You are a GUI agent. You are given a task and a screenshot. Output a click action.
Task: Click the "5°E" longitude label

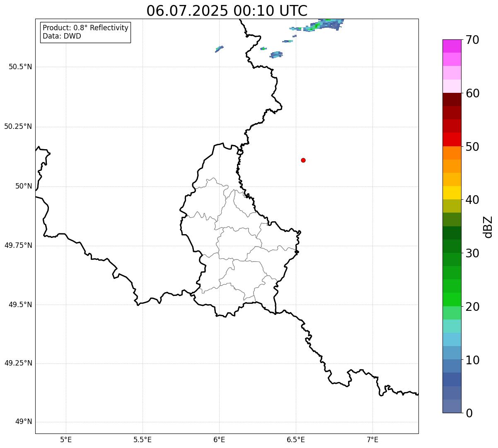click(66, 439)
